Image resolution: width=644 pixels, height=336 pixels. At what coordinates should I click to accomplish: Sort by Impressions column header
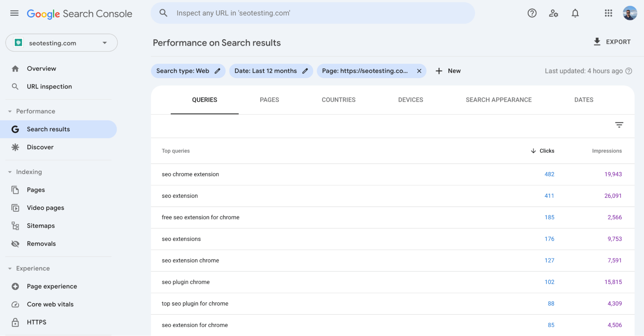pyautogui.click(x=607, y=151)
